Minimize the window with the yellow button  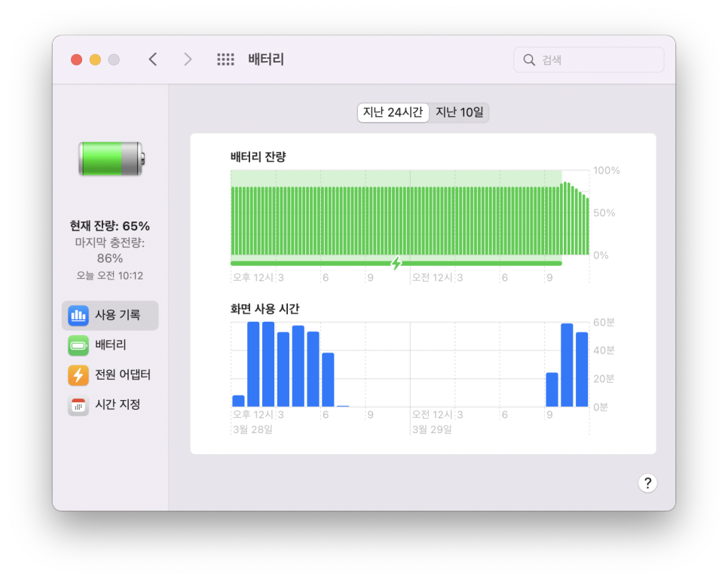coord(95,60)
